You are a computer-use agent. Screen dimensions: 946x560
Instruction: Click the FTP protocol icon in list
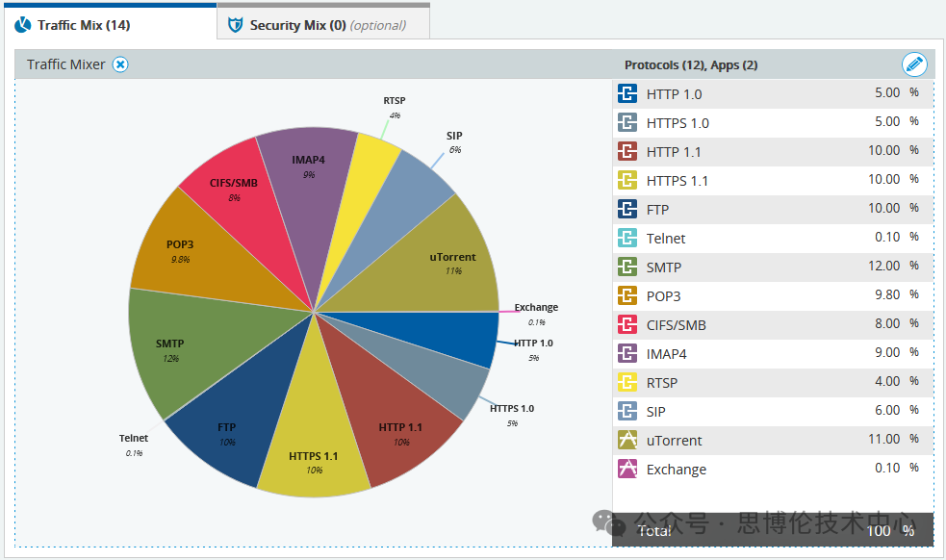pyautogui.click(x=627, y=210)
